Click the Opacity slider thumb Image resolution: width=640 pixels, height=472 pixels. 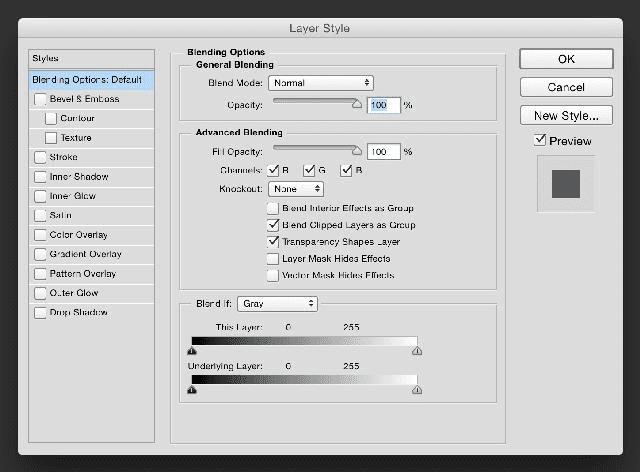pyautogui.click(x=357, y=102)
